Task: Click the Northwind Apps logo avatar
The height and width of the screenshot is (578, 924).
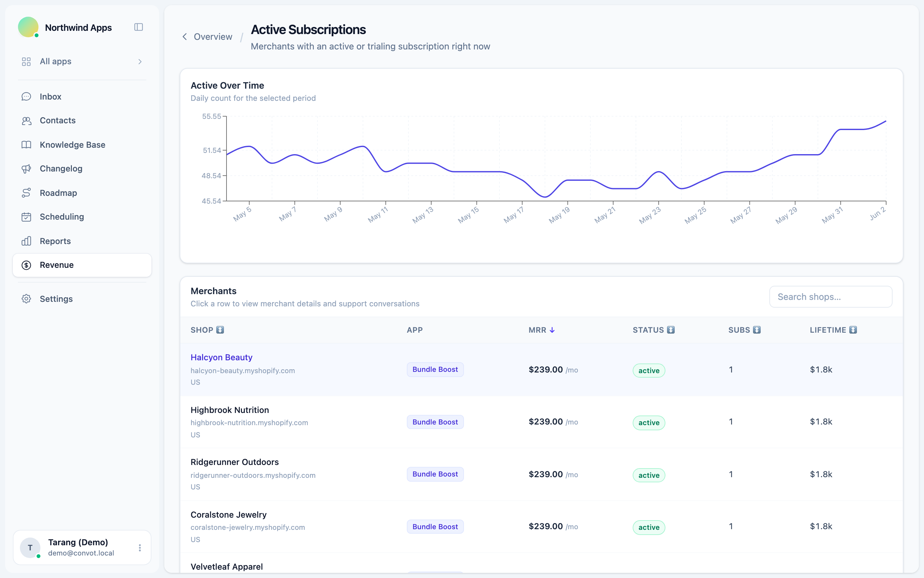Action: tap(28, 27)
